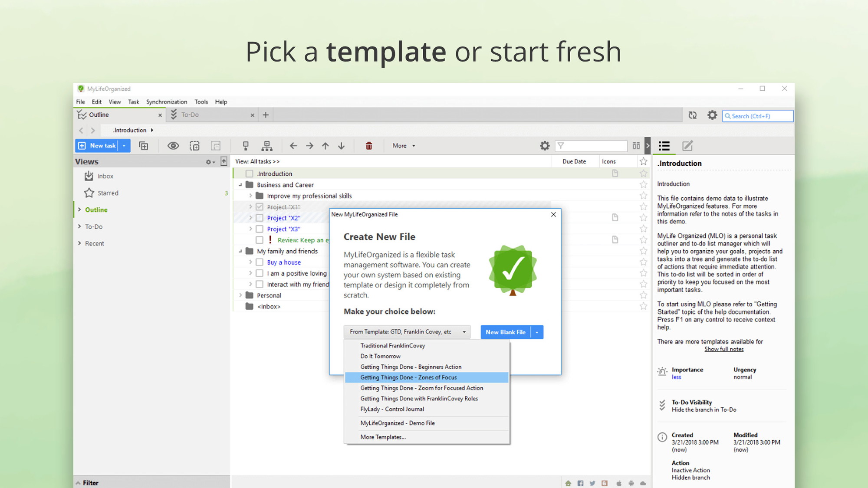
Task: Toggle checkbox next to Introduction task
Action: click(249, 173)
